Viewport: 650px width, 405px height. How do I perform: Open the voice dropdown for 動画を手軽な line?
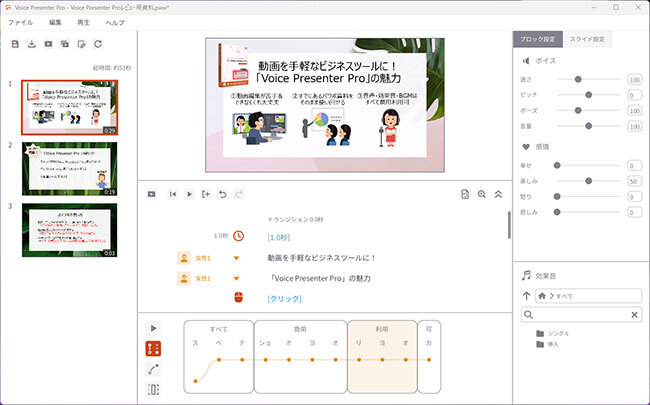pyautogui.click(x=236, y=257)
